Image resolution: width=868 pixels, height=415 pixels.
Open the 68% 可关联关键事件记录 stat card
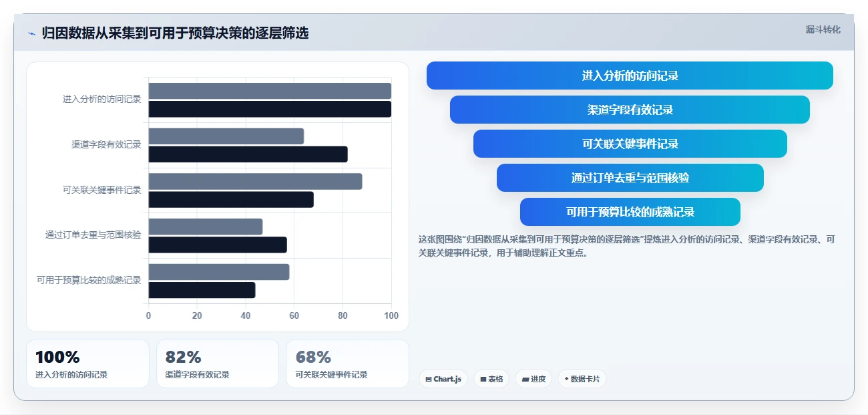(347, 364)
